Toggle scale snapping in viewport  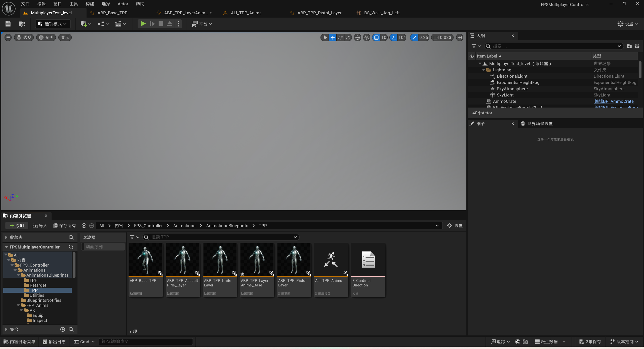coord(414,38)
